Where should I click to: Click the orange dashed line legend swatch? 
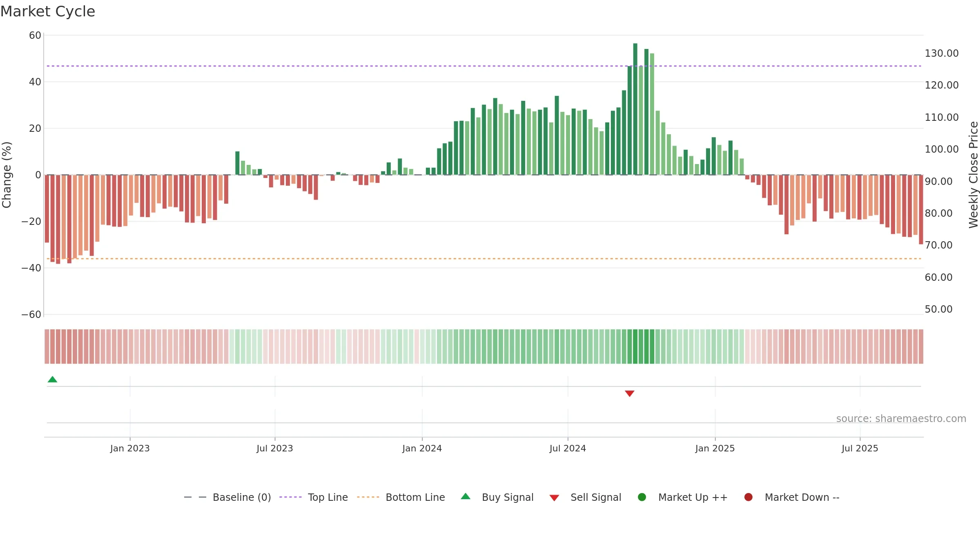coord(368,497)
